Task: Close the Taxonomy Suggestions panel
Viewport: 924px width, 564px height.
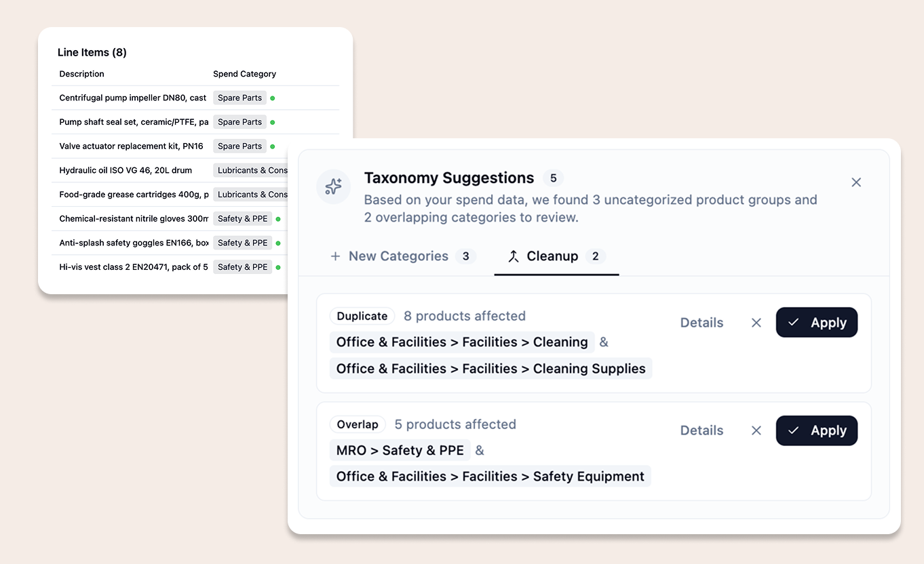Action: (x=855, y=182)
